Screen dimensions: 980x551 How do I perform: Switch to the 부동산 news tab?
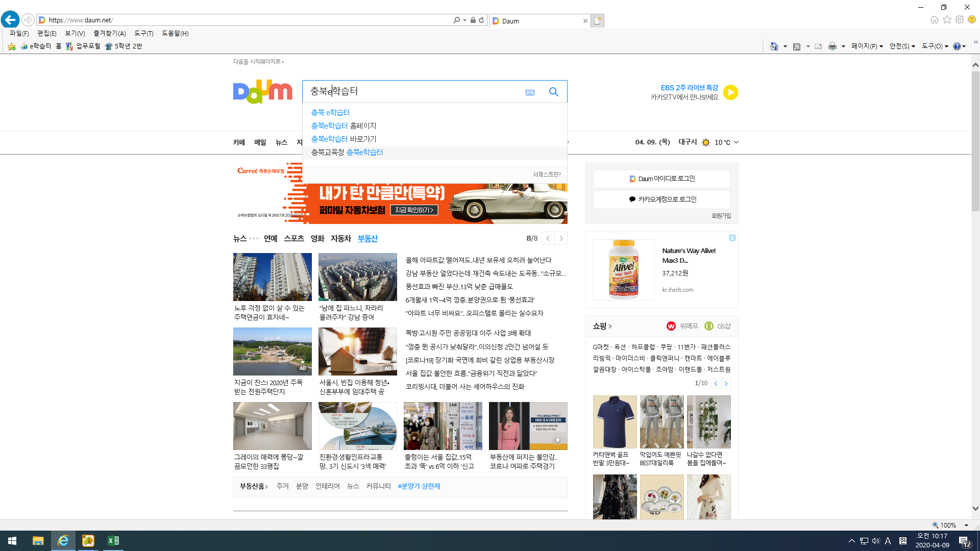[367, 238]
